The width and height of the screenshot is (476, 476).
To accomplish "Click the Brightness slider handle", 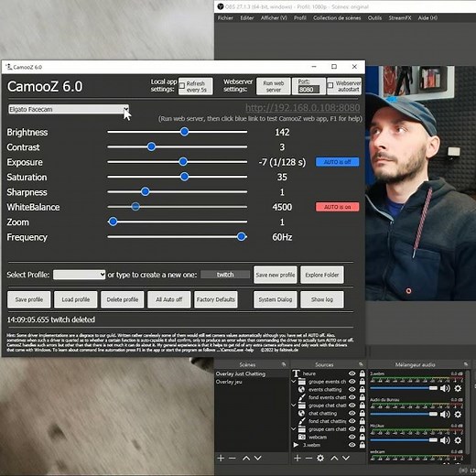I will coord(184,132).
